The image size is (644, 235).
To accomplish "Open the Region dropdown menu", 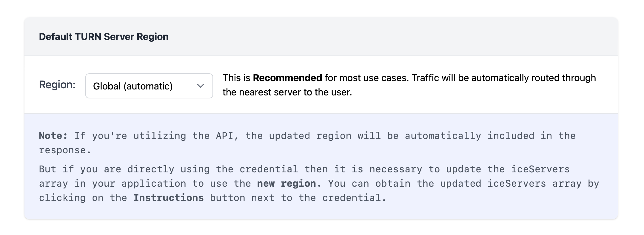I will pyautogui.click(x=149, y=86).
